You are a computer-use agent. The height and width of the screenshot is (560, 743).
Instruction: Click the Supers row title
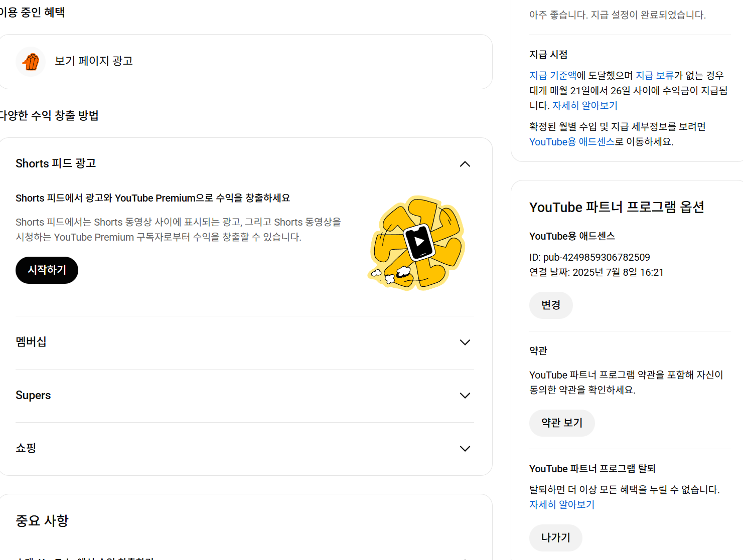pyautogui.click(x=33, y=395)
